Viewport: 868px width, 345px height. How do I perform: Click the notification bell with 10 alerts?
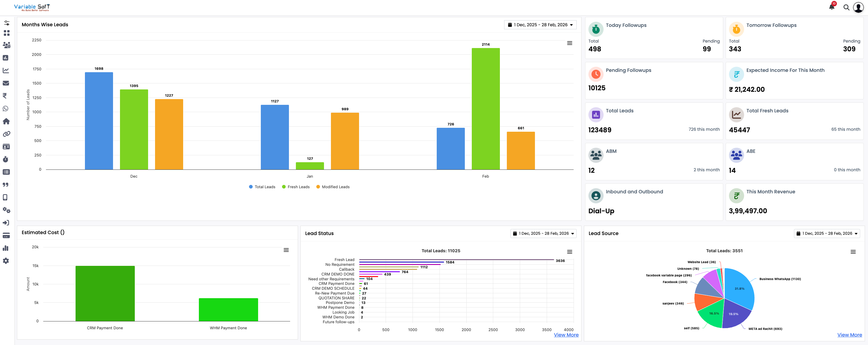click(832, 7)
